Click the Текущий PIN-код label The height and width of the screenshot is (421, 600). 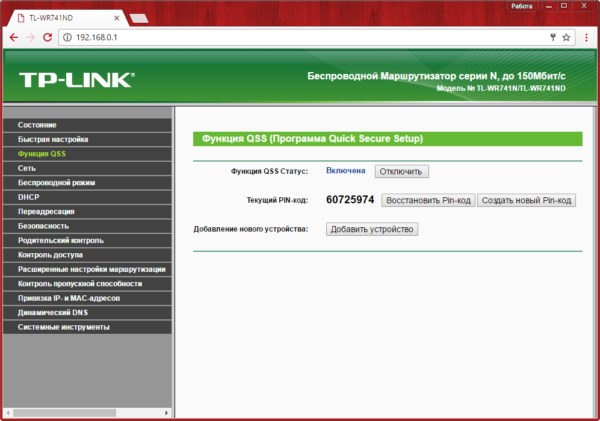tap(277, 200)
